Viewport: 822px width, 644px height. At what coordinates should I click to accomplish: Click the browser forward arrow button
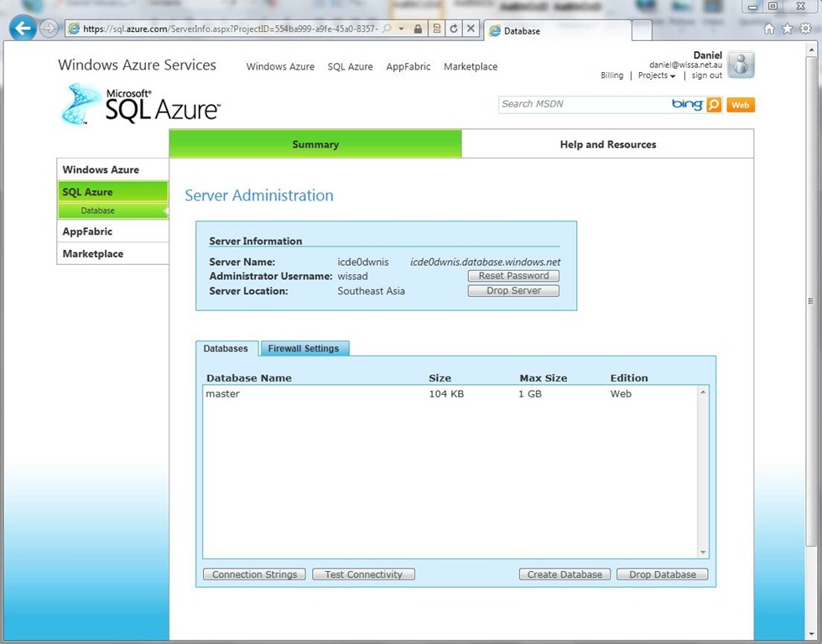click(x=49, y=29)
